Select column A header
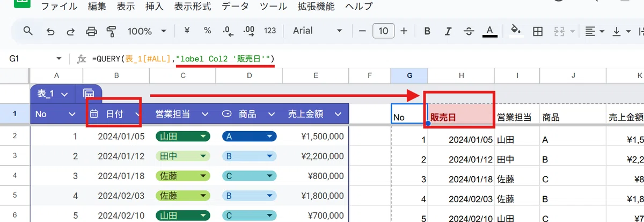 [57, 76]
